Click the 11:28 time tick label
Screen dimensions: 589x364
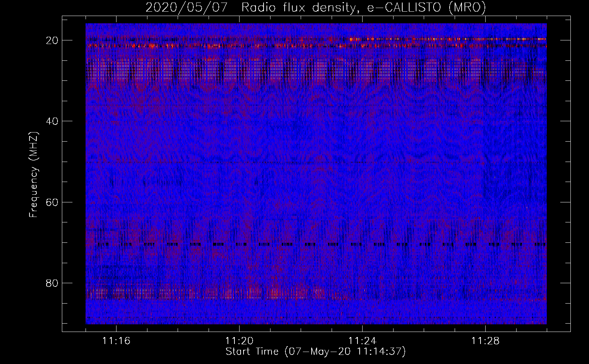point(485,341)
